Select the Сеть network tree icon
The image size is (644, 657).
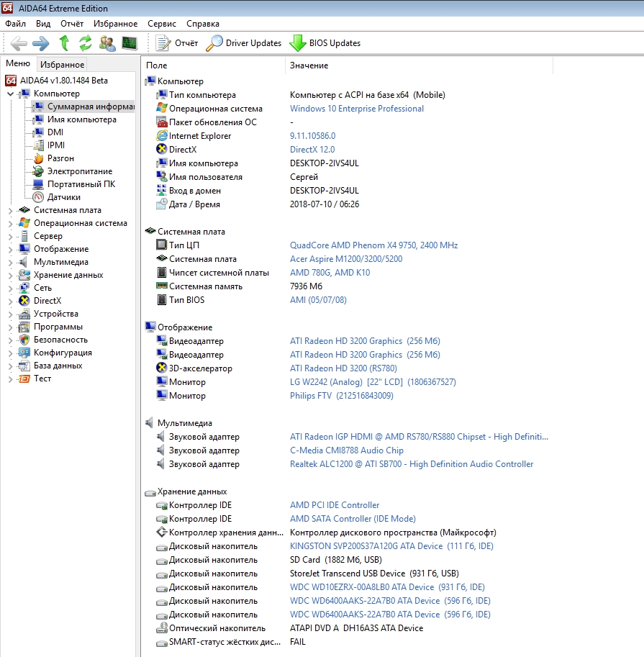24,289
